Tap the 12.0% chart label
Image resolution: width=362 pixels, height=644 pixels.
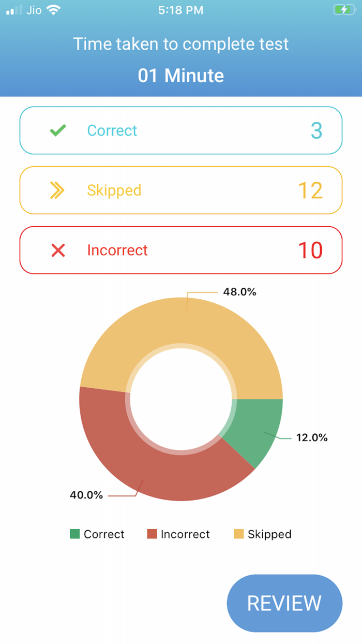coord(312,437)
